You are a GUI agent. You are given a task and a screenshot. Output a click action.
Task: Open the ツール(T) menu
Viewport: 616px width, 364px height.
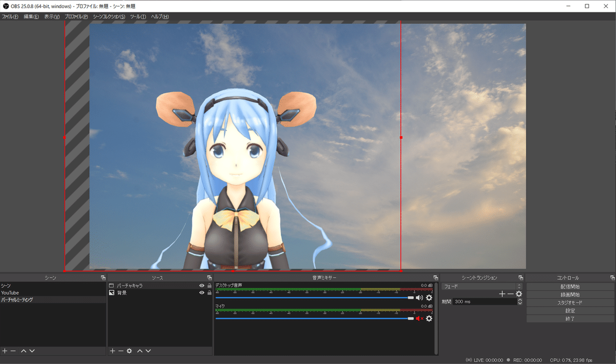point(138,16)
